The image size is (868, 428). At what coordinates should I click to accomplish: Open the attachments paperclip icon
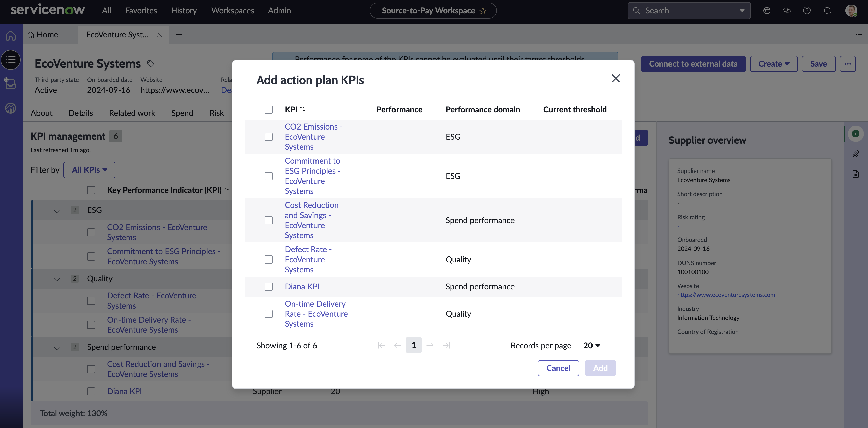pyautogui.click(x=855, y=154)
